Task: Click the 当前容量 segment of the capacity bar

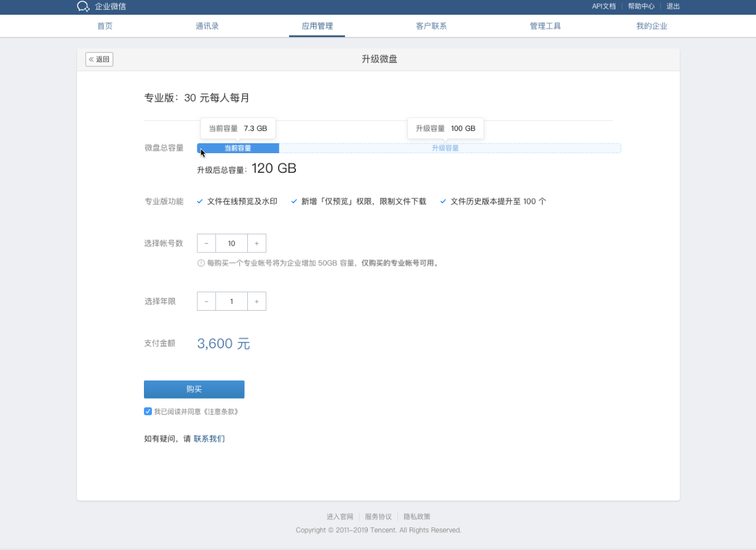Action: (238, 148)
